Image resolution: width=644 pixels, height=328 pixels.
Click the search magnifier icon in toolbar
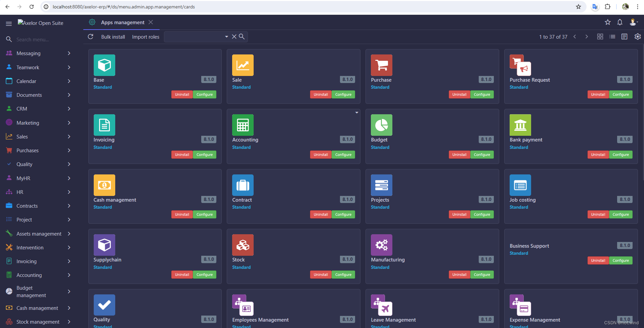[242, 36]
